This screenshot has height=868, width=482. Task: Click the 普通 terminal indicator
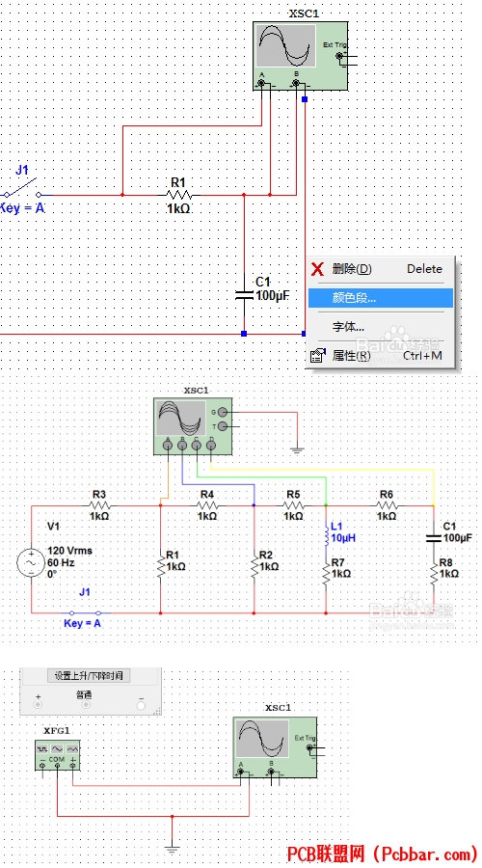pyautogui.click(x=85, y=705)
